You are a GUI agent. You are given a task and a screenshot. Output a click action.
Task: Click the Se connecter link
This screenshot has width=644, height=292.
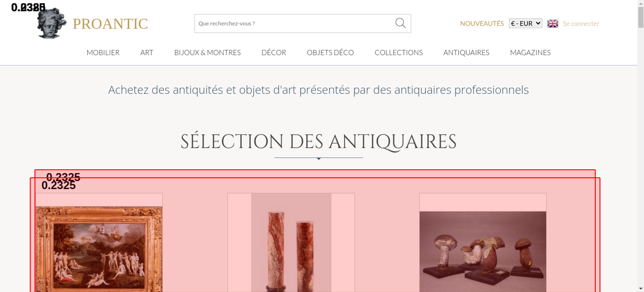pos(581,23)
